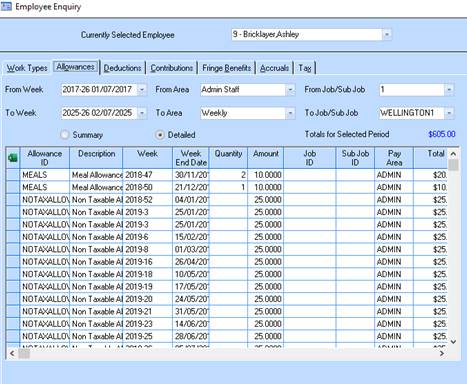Click the Week End Date column header
Viewport: 467px width, 384px height.
pos(191,158)
